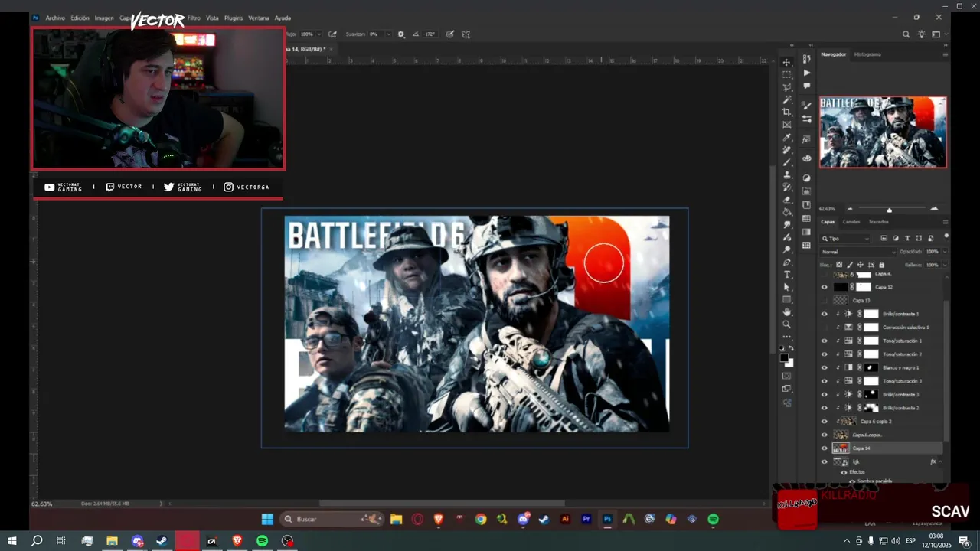Viewport: 980px width, 551px height.
Task: Switch to the Canales tab
Action: point(851,222)
